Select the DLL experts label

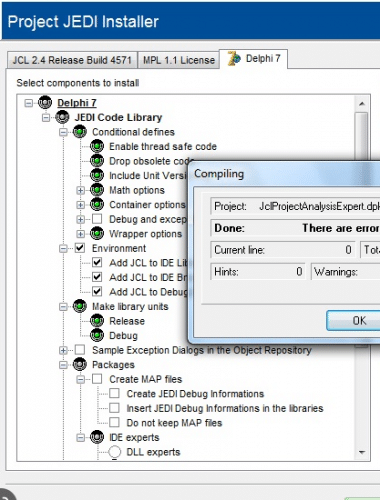point(153,452)
